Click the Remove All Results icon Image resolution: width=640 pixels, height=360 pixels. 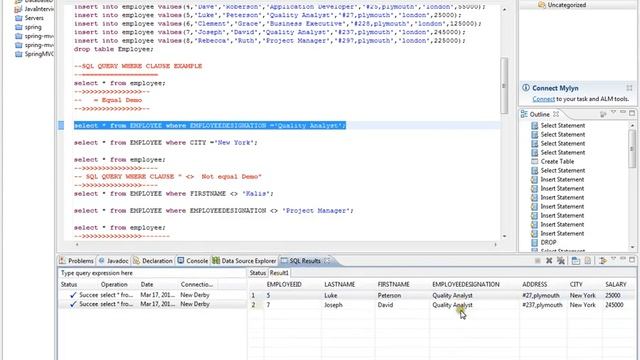561,260
